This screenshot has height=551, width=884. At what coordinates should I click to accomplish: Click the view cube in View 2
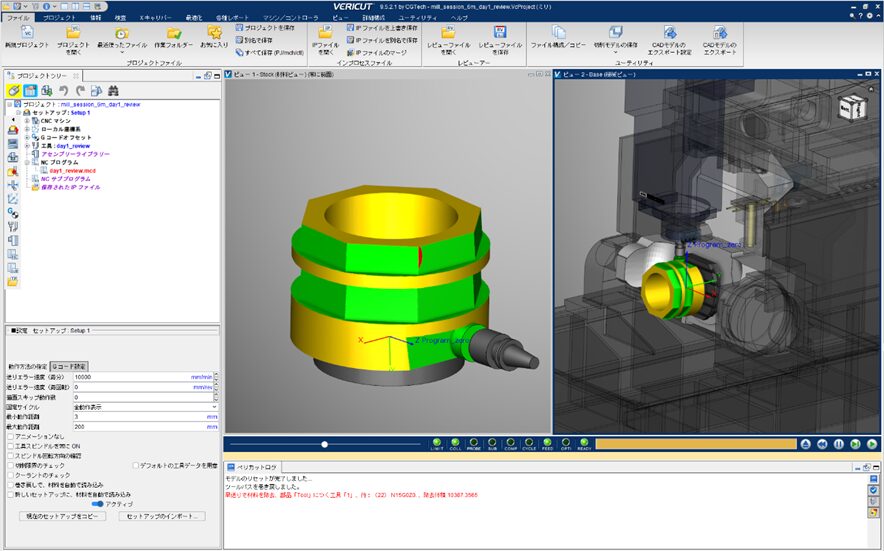[852, 108]
